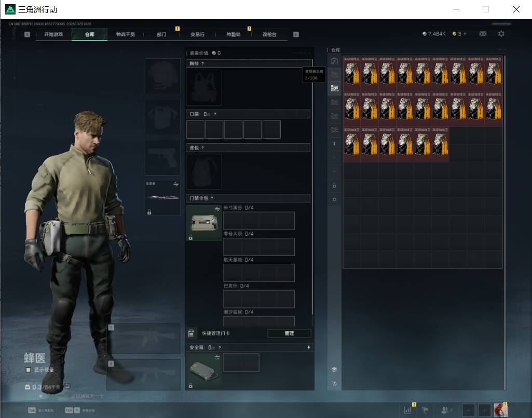
Task: Swap the 门禁卡包 container with the swap icon
Action: (217, 209)
